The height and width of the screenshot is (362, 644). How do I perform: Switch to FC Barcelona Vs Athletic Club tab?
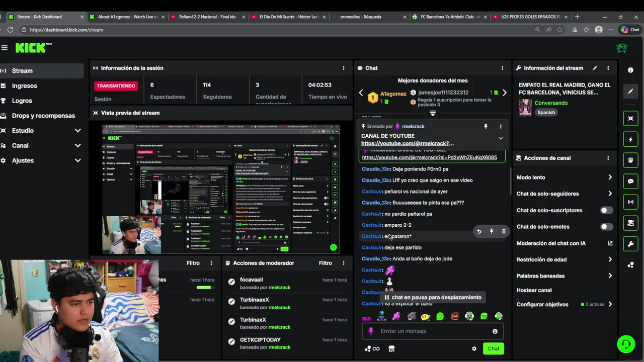pyautogui.click(x=448, y=17)
